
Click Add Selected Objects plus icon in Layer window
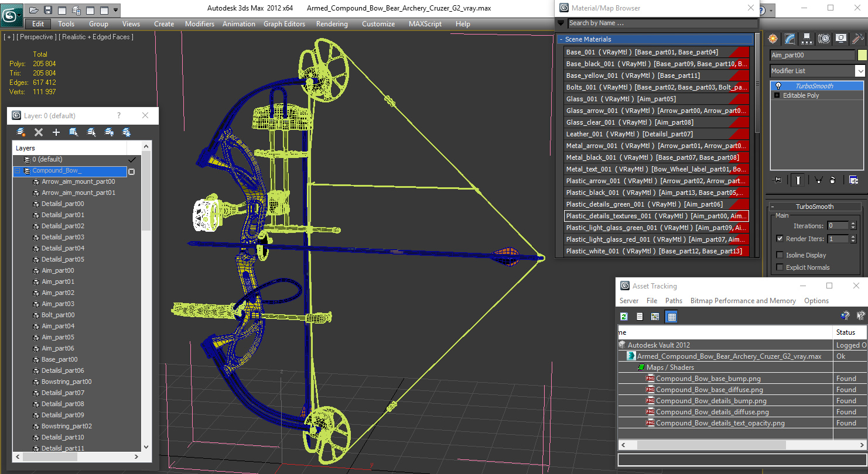point(56,132)
